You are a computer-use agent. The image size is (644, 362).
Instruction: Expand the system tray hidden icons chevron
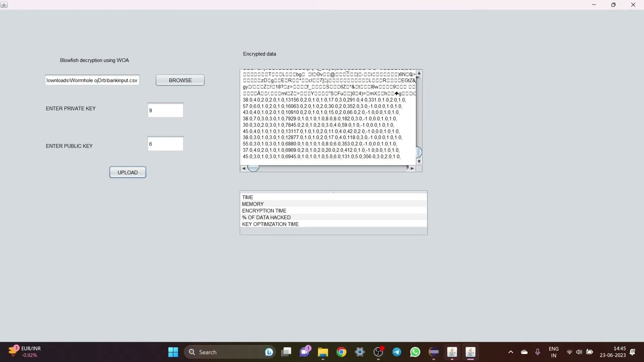(x=511, y=352)
